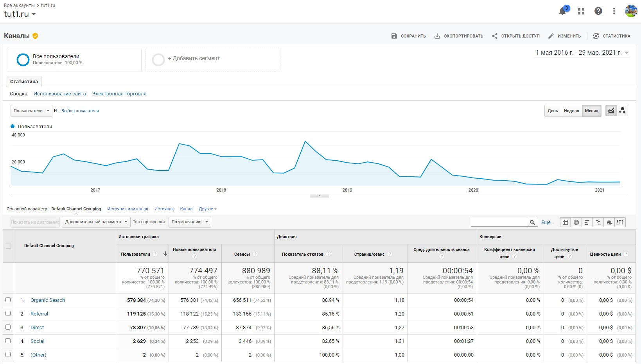
Task: Open the Google apps grid icon
Action: click(581, 11)
